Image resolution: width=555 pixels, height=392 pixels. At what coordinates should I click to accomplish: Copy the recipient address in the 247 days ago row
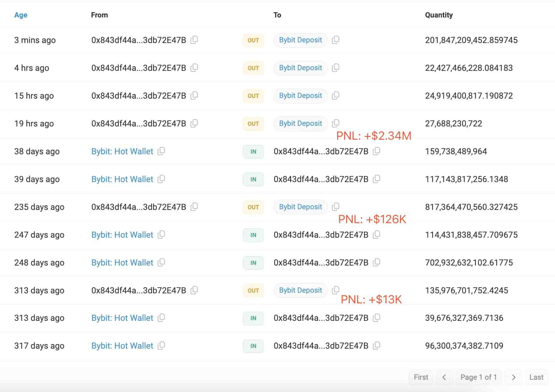377,235
